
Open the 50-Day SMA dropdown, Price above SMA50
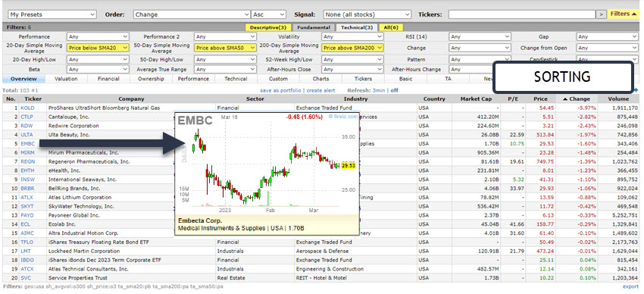tap(226, 48)
